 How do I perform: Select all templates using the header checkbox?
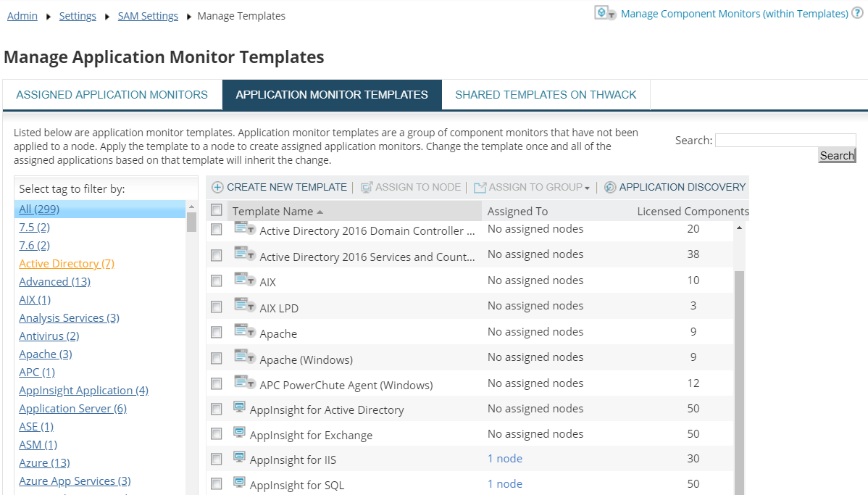[x=215, y=209]
